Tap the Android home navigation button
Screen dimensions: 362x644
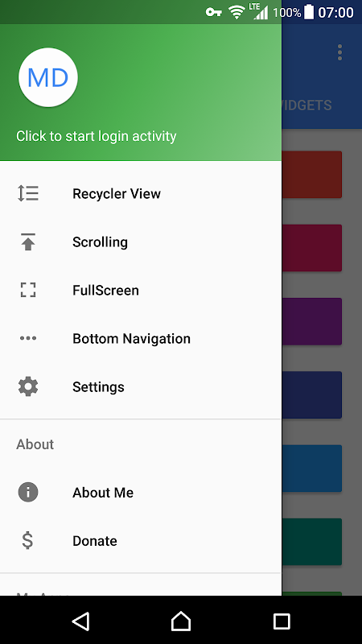click(181, 621)
